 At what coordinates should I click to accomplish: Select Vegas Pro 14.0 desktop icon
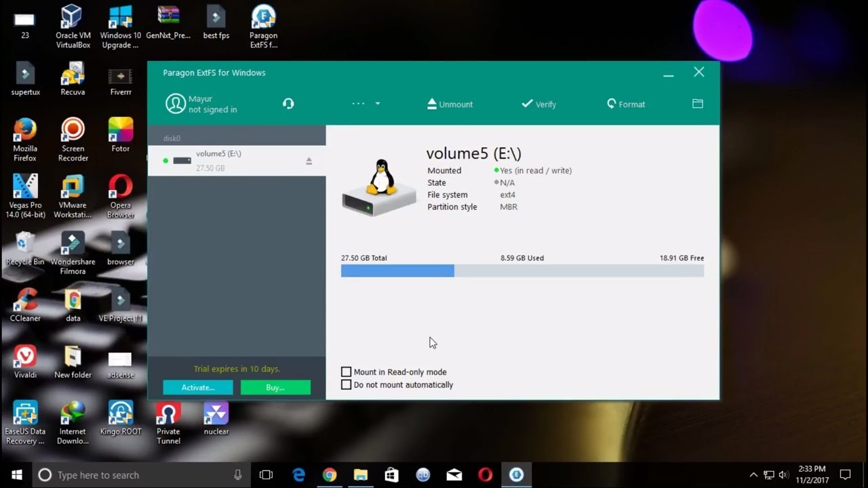coord(25,197)
